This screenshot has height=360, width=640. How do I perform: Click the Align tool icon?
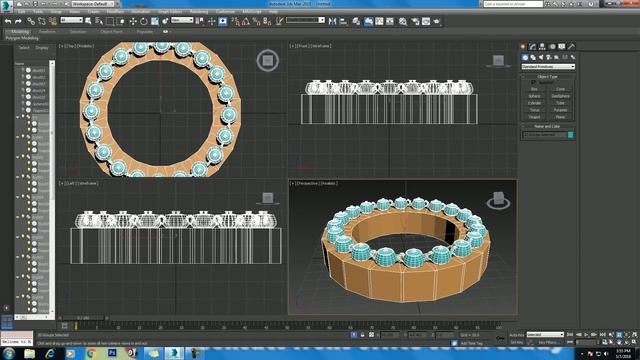click(343, 21)
